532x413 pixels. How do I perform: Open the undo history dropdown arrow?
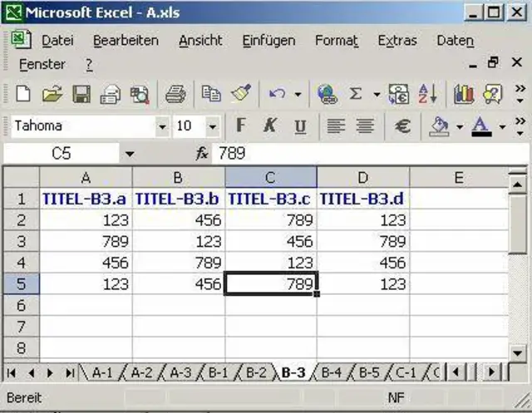click(298, 94)
